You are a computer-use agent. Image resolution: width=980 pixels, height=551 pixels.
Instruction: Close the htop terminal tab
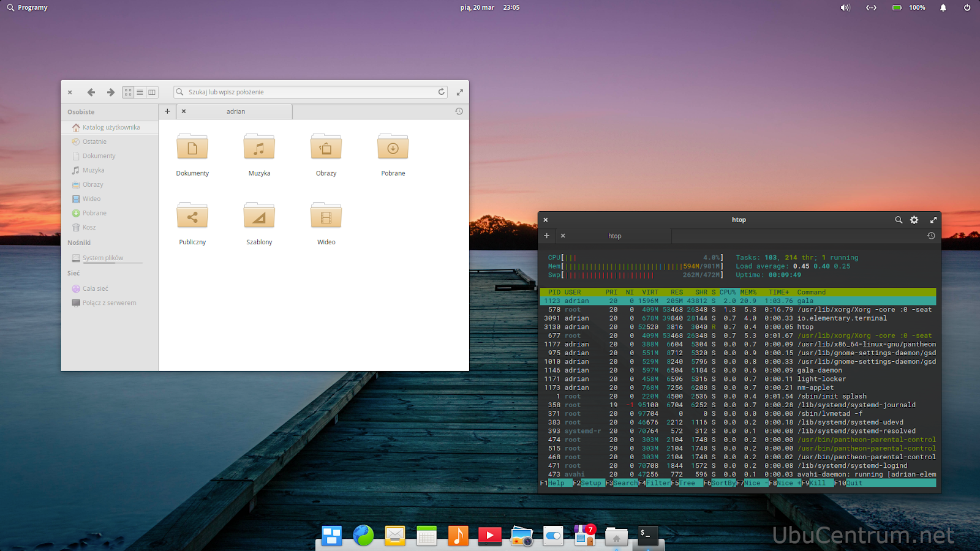point(563,236)
